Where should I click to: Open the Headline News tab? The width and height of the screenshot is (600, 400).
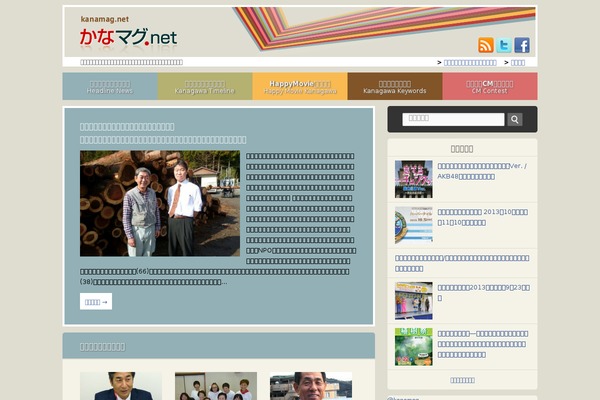point(110,87)
